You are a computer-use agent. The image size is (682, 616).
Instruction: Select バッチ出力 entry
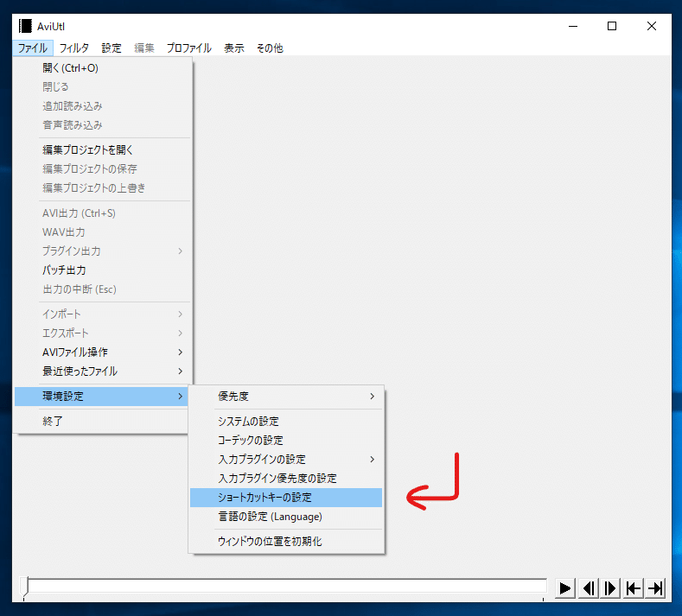(x=102, y=270)
